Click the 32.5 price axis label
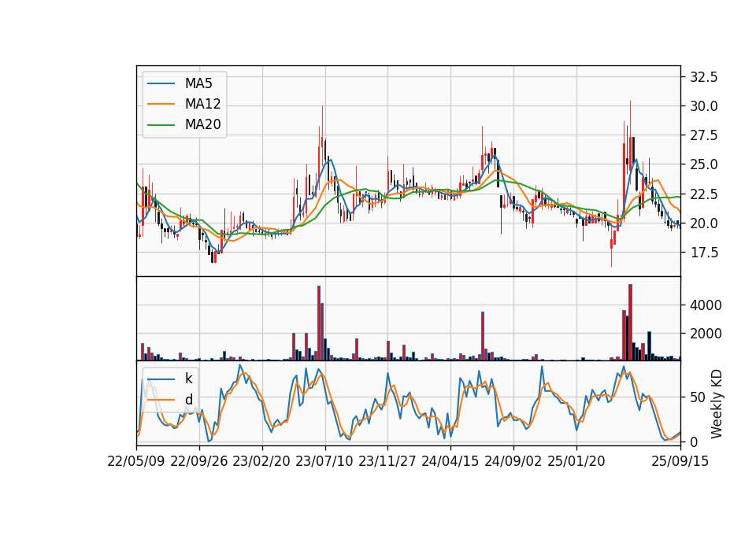Viewport: 756px width, 543px height. tap(703, 76)
